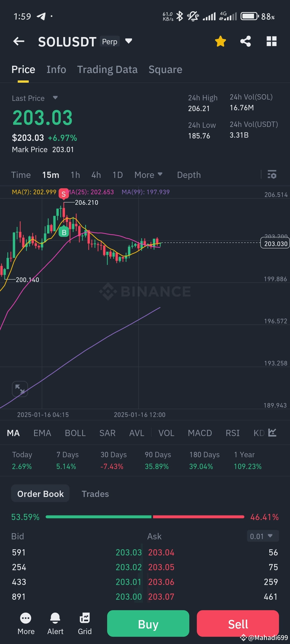Tap bid price 203.02

click(x=129, y=567)
